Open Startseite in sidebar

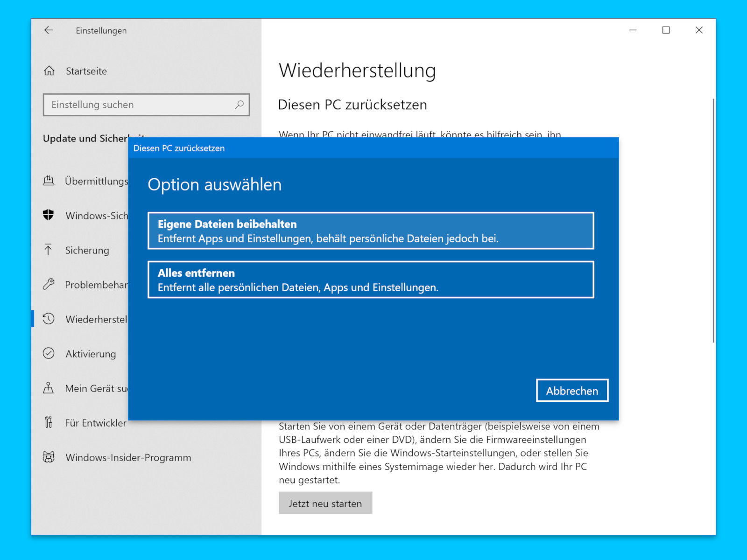(x=86, y=71)
